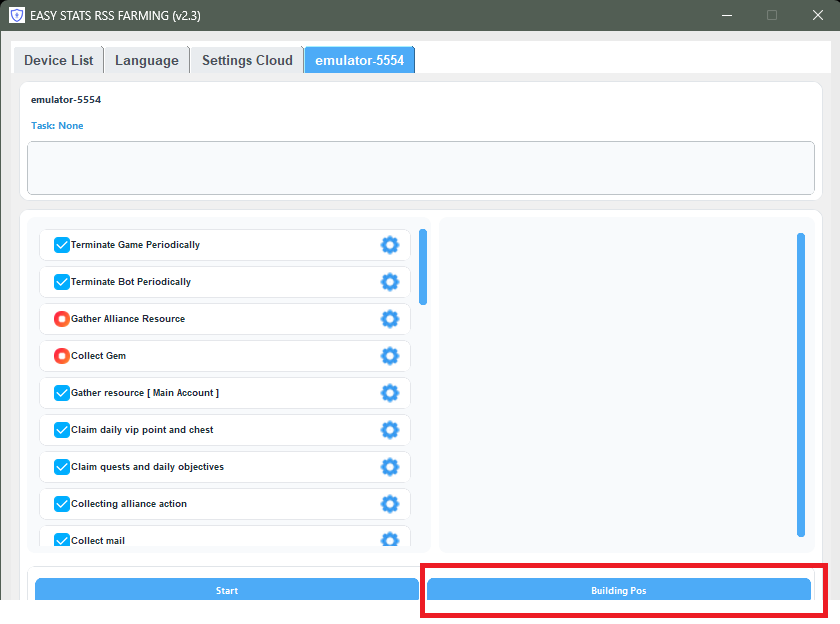Open settings gear for Terminate Bot Periodically

click(x=389, y=282)
